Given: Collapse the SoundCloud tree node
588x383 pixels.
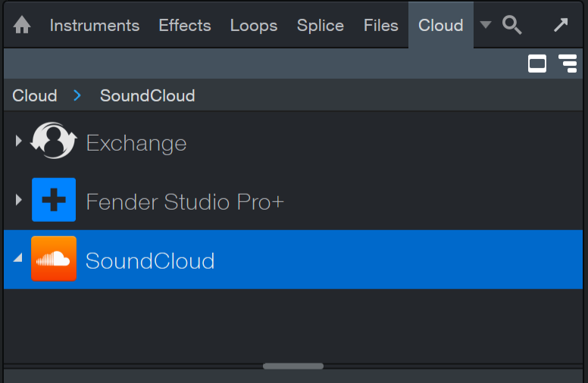Looking at the screenshot, I should (18, 258).
